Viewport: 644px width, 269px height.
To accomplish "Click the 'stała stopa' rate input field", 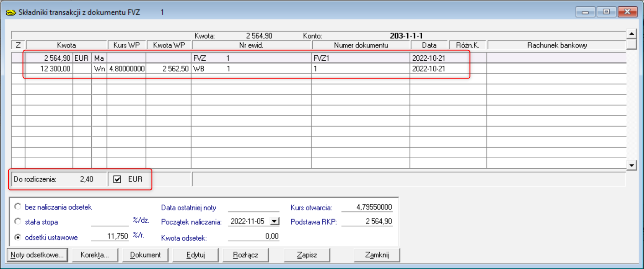I will [x=110, y=221].
